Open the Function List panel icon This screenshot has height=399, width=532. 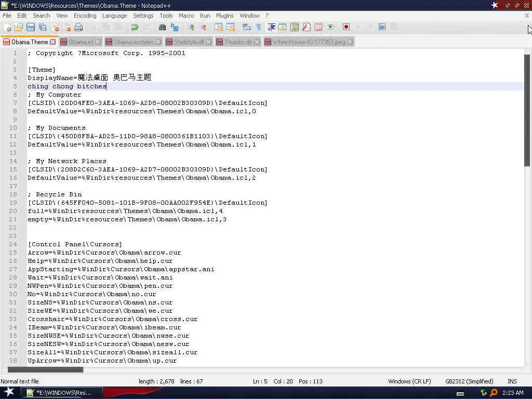307,28
